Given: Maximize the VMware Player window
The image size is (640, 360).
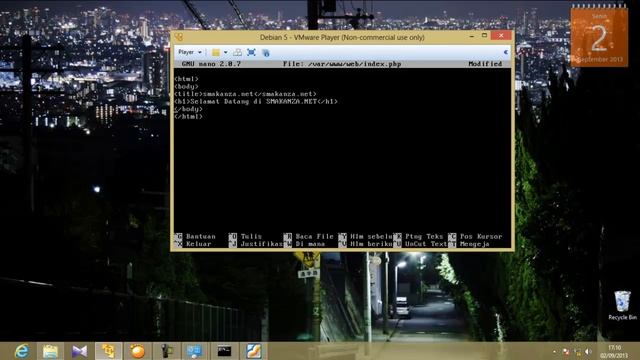Looking at the screenshot, I should 484,36.
